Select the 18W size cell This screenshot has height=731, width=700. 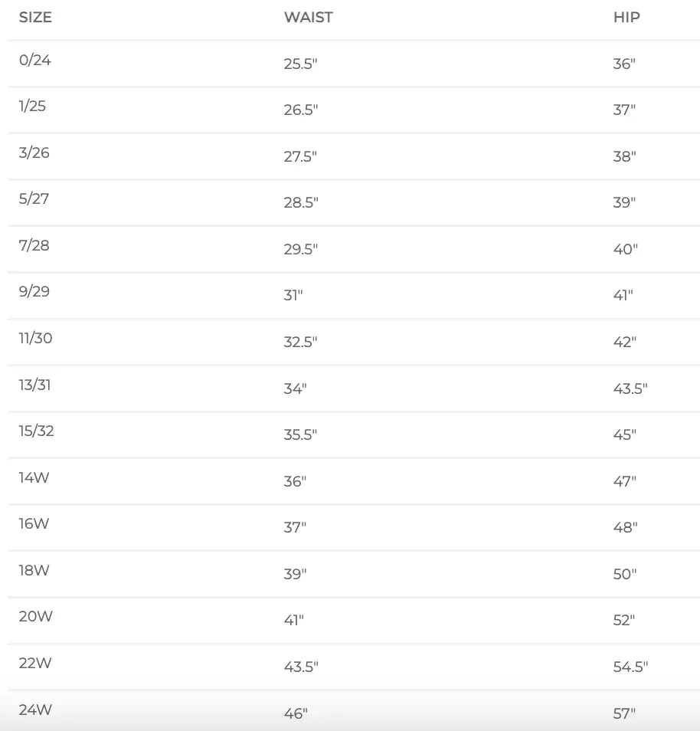click(x=34, y=570)
